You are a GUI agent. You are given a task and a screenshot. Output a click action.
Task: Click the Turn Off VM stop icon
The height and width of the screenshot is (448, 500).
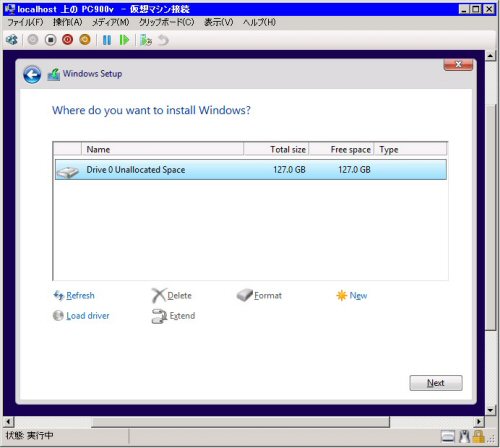click(x=50, y=40)
